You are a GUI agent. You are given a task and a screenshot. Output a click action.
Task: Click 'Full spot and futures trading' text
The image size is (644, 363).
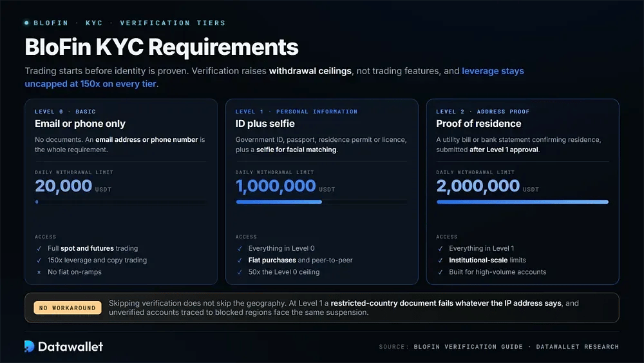pyautogui.click(x=93, y=248)
